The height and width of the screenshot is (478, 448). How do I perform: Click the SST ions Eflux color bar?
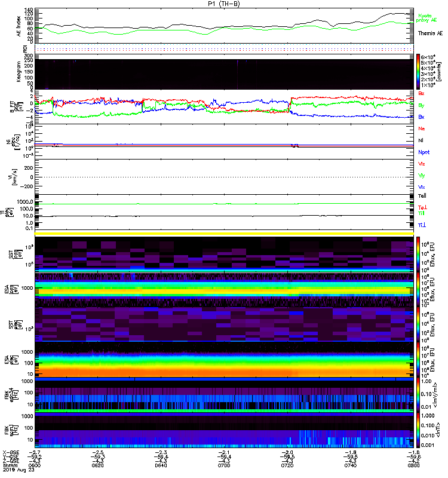[418, 255]
